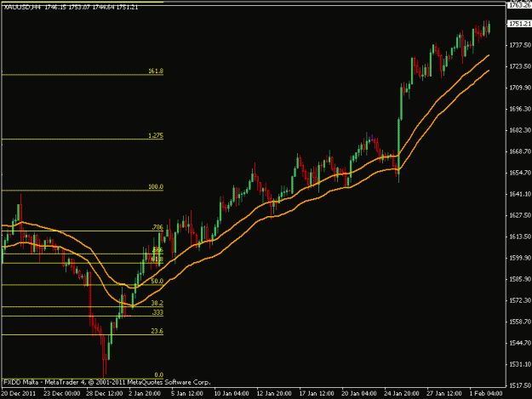Viewport: 532px width, 399px height.
Task: Click price axis value 1517.50
Action: pos(520,385)
